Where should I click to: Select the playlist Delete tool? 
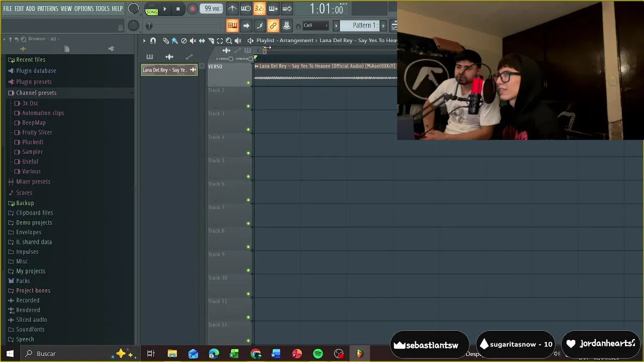184,41
